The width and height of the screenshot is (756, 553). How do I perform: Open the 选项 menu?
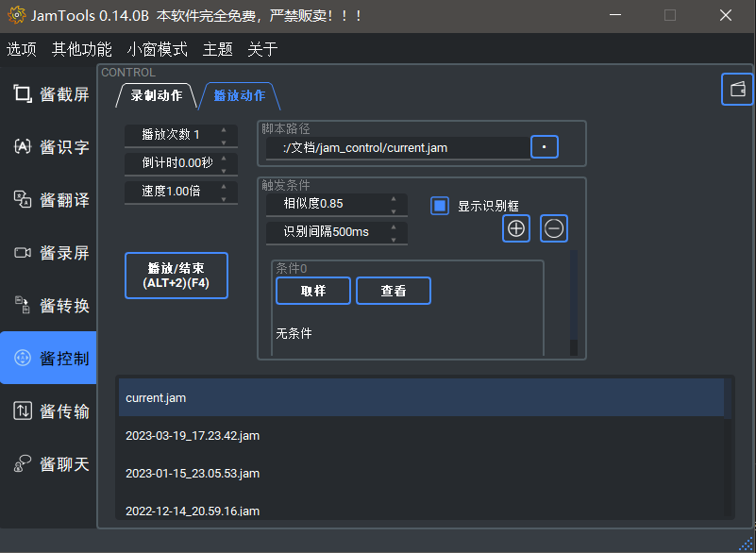point(21,49)
